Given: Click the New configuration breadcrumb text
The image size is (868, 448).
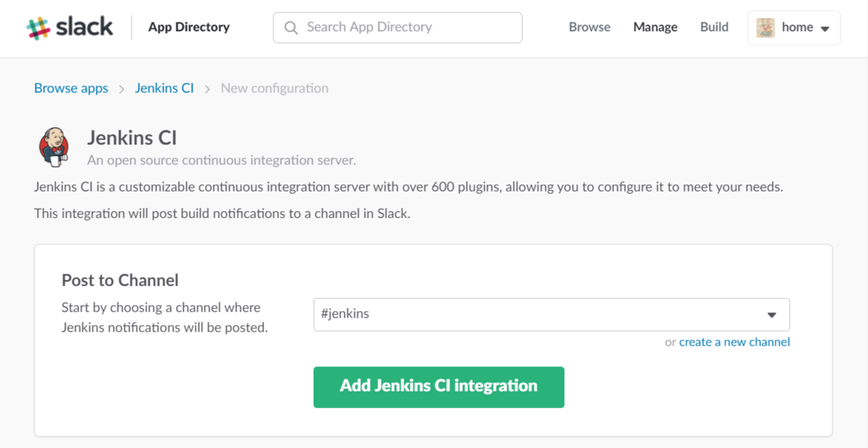Looking at the screenshot, I should pyautogui.click(x=275, y=88).
